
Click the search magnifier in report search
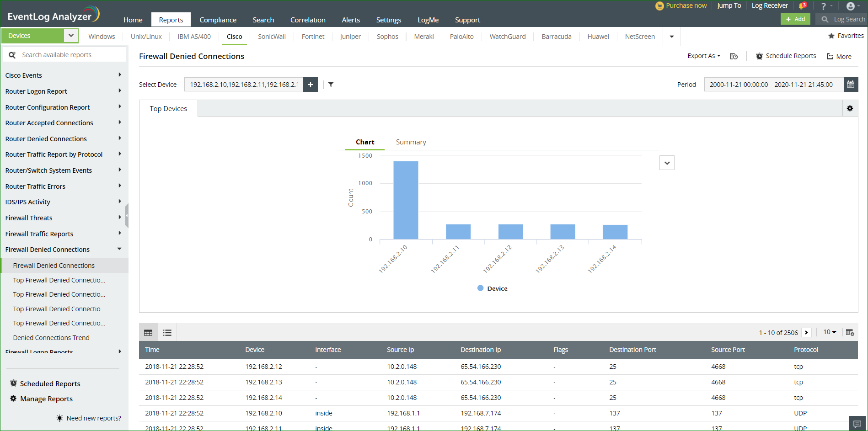click(x=12, y=55)
